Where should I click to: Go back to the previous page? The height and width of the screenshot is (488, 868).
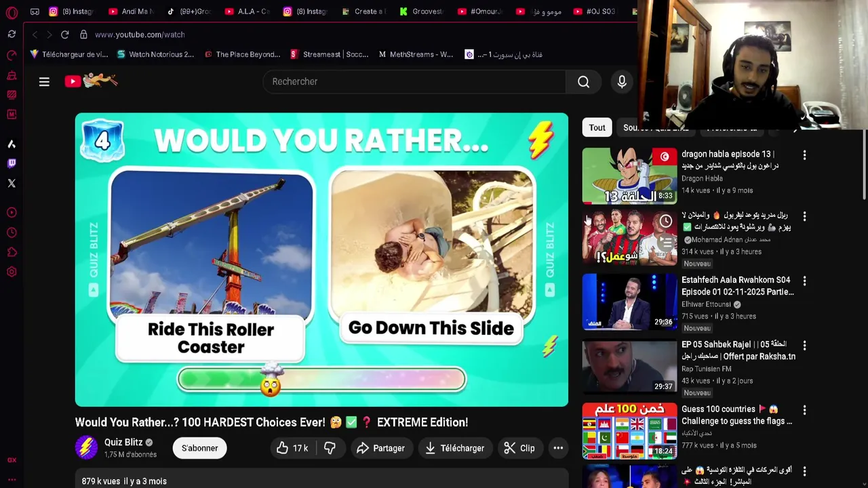point(35,35)
